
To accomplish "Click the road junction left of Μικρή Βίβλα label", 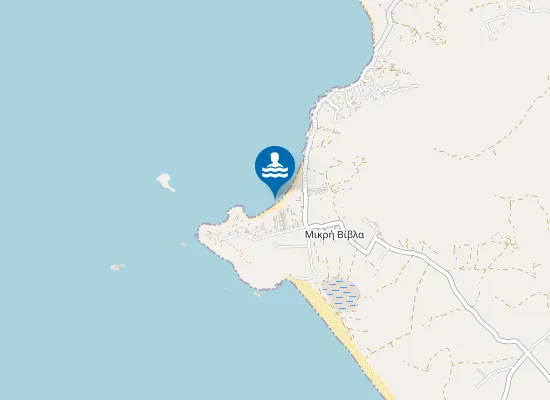I will tap(307, 226).
